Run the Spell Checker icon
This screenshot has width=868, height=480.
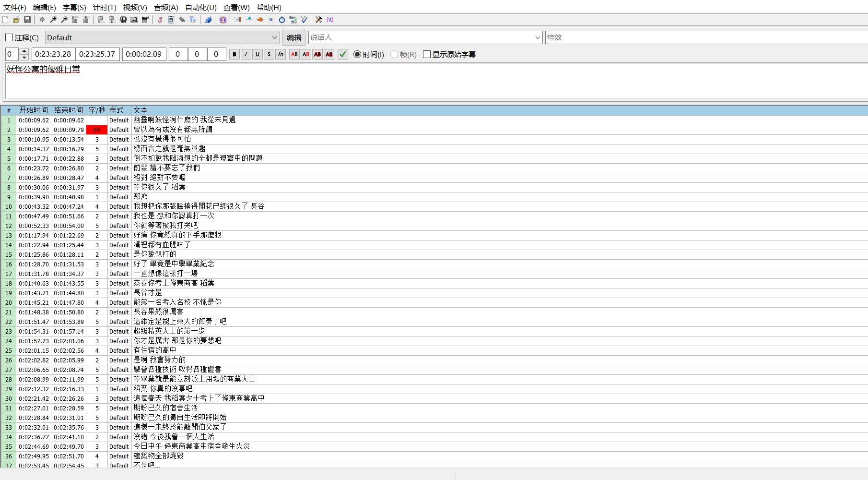click(304, 20)
